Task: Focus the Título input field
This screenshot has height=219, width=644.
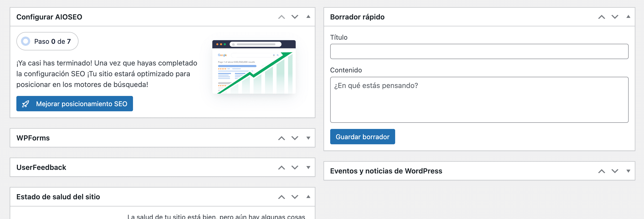Action: (x=479, y=51)
